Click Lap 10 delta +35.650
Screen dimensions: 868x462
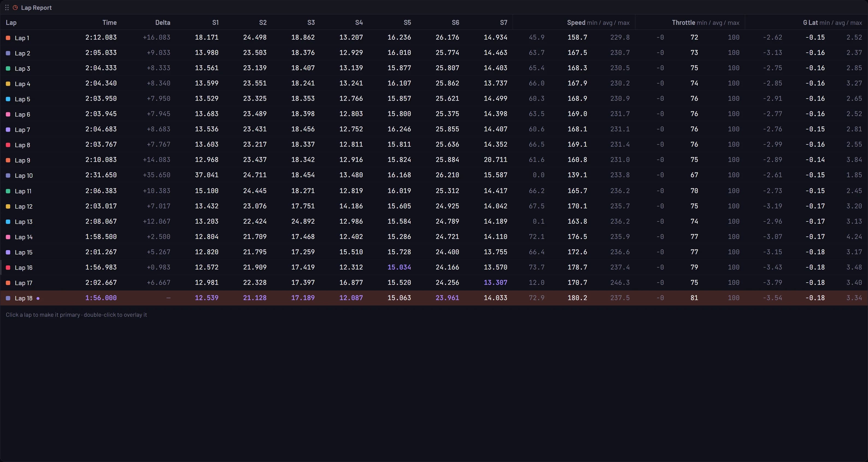[x=156, y=175]
